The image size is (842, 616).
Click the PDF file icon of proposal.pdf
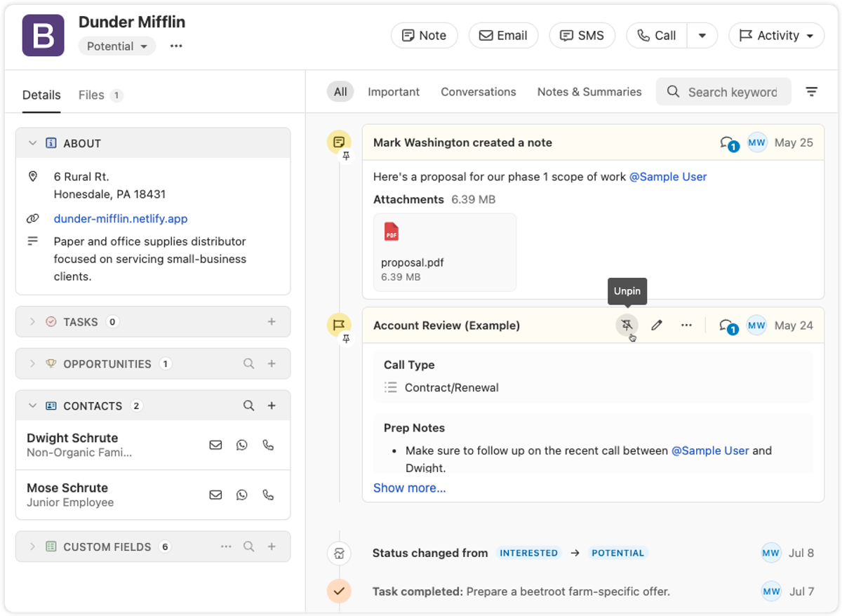(x=392, y=232)
